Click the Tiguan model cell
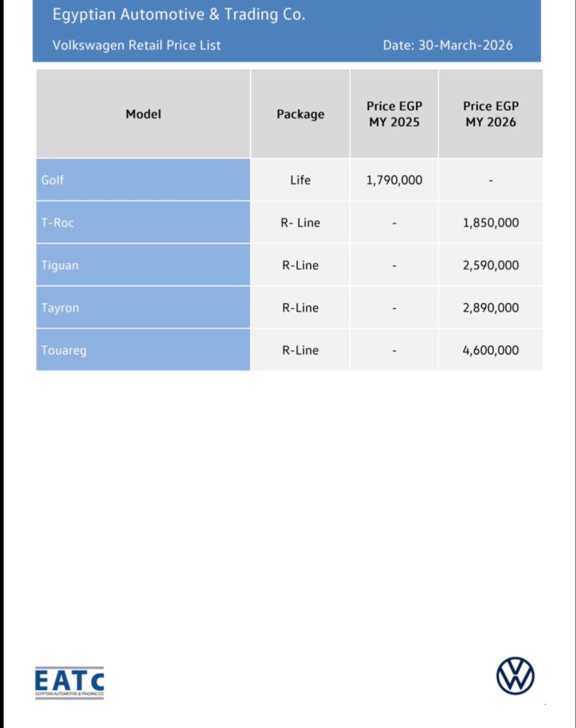This screenshot has width=576, height=728. 60,265
